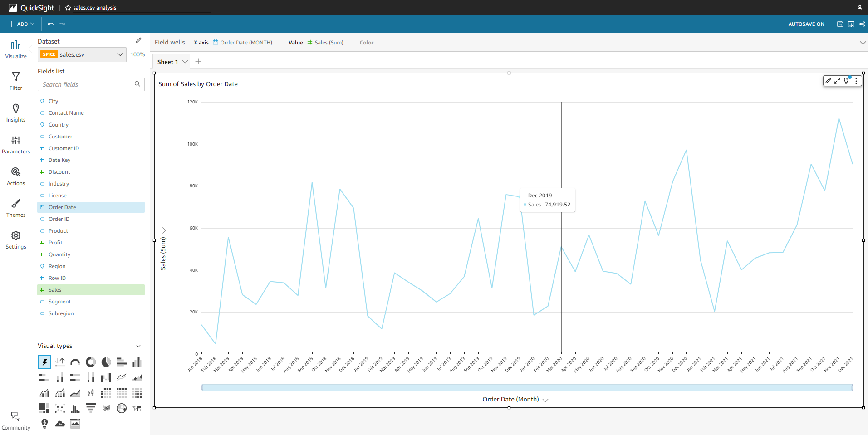Collapse the Visual types section
This screenshot has width=868, height=435.
click(138, 346)
